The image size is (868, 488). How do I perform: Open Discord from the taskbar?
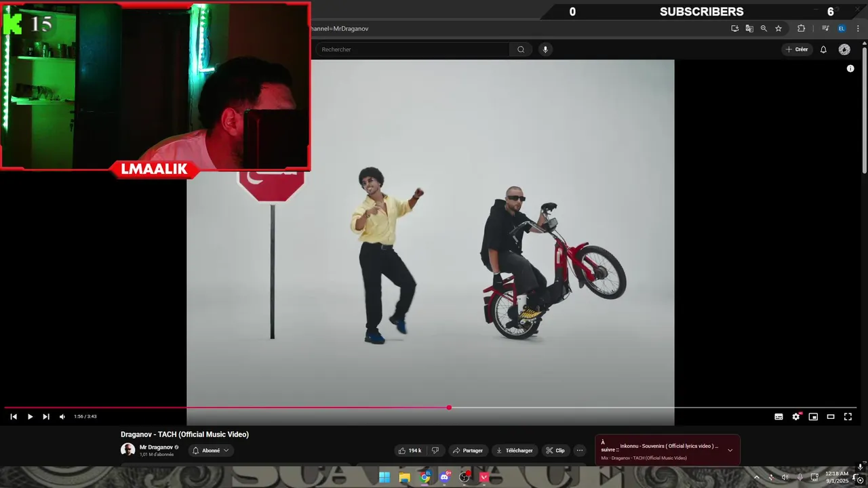pyautogui.click(x=445, y=477)
